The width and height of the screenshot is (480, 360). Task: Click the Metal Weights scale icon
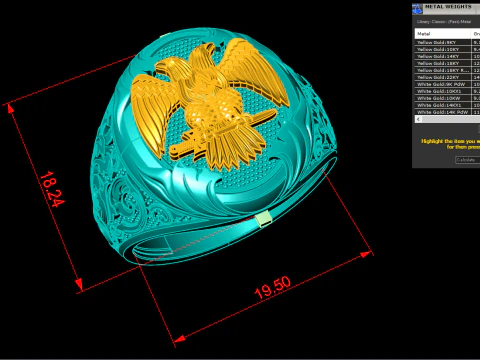click(x=417, y=9)
